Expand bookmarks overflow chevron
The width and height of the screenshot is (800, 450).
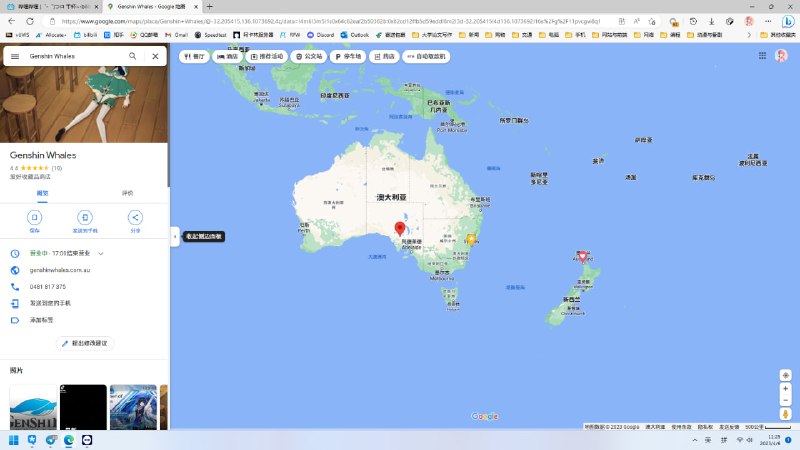(x=749, y=35)
